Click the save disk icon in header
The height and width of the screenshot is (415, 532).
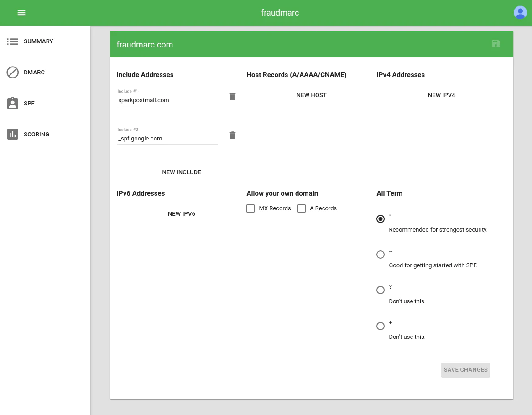point(496,44)
